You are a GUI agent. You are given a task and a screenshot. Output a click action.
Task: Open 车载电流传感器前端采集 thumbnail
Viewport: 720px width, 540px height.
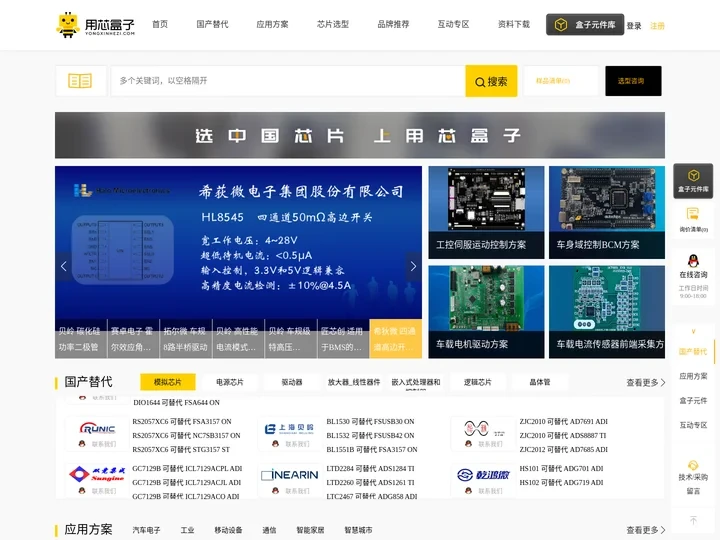607,312
